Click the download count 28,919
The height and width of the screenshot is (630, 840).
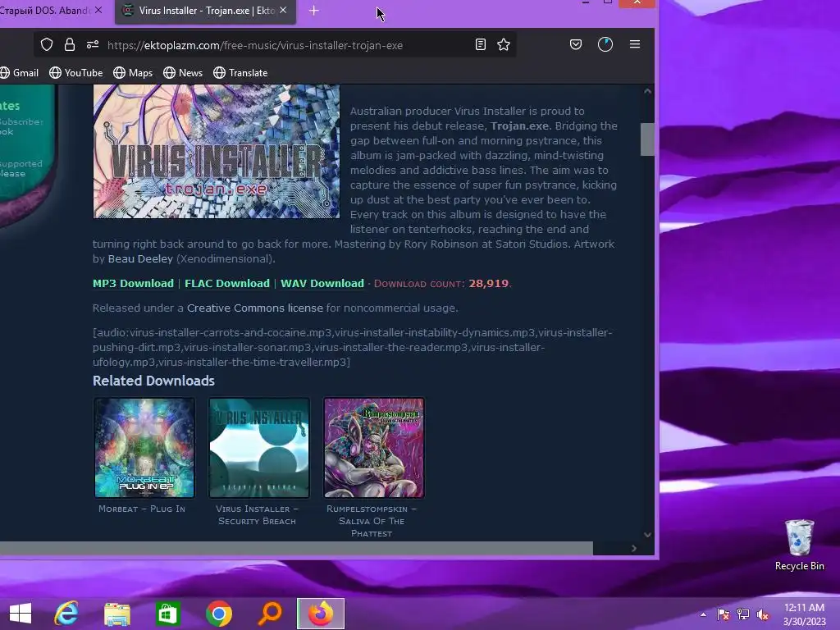tap(489, 283)
